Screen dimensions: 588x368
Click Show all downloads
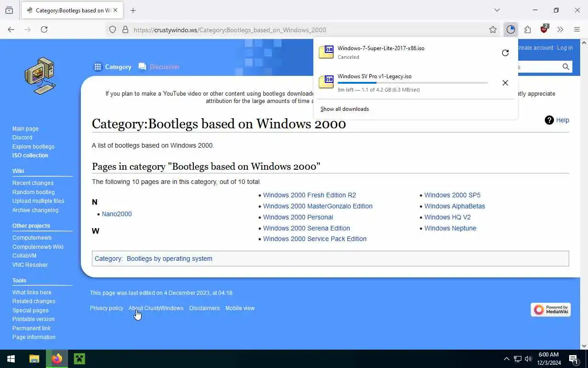coord(345,109)
